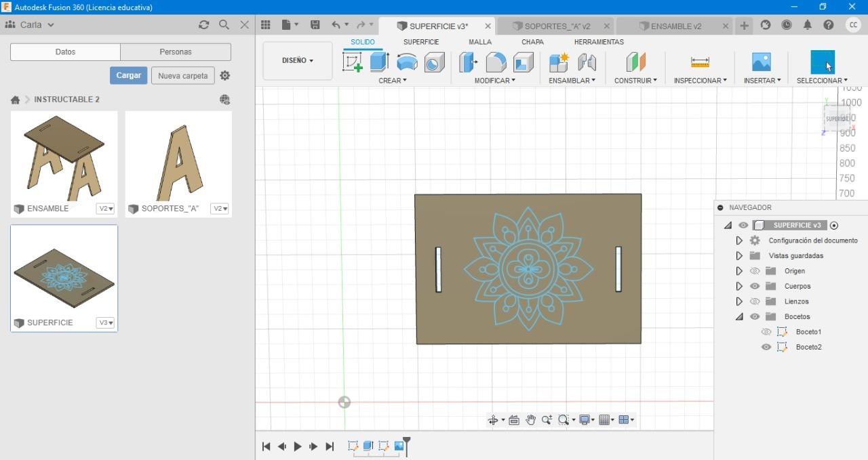Open the Help question mark menu

click(x=829, y=24)
